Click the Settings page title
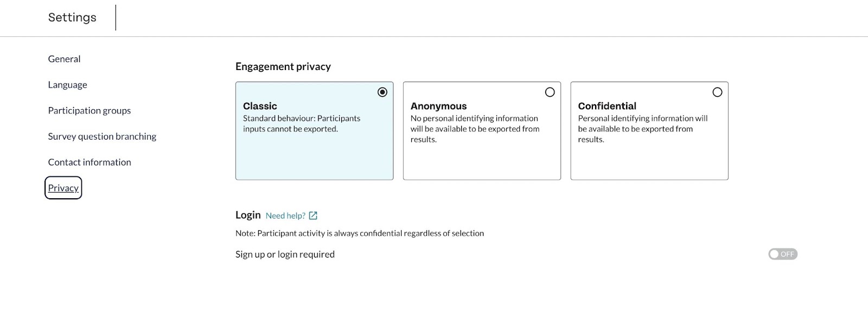The height and width of the screenshot is (315, 868). pyautogui.click(x=72, y=17)
